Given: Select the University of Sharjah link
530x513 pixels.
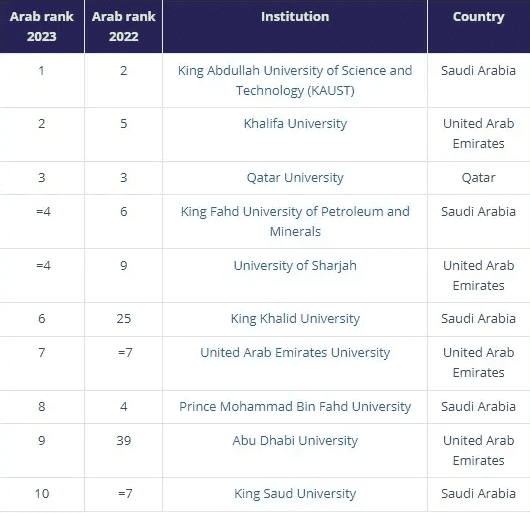Looking at the screenshot, I should tap(295, 266).
